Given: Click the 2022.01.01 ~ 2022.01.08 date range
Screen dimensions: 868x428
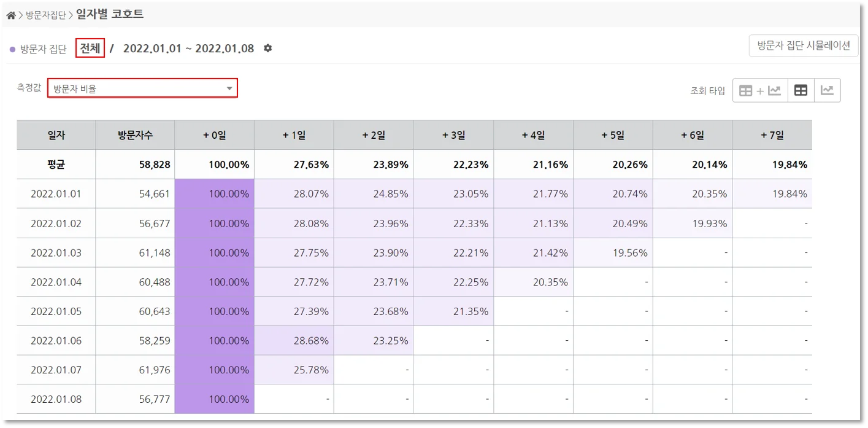Looking at the screenshot, I should pyautogui.click(x=187, y=49).
